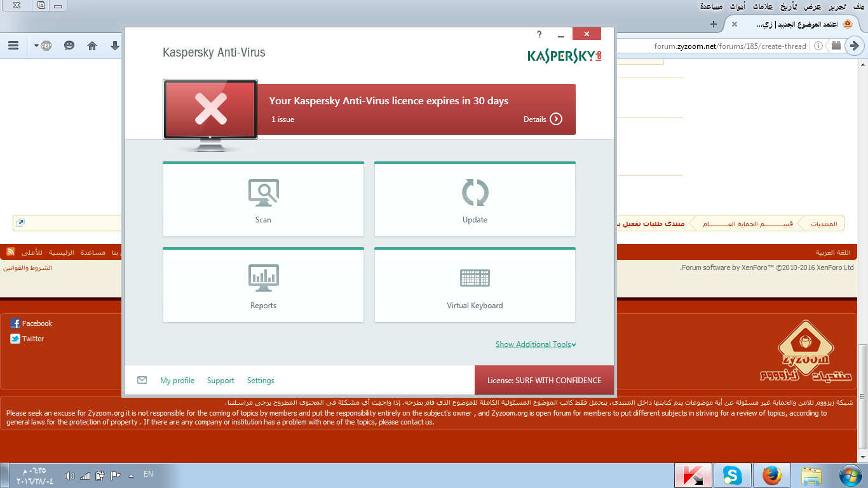The width and height of the screenshot is (868, 488).
Task: Close the zyzoom forum tab
Action: coord(735,24)
